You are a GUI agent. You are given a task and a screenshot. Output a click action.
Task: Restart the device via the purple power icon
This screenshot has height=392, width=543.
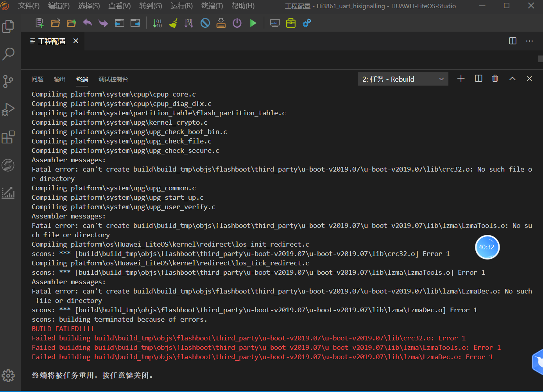pos(237,23)
